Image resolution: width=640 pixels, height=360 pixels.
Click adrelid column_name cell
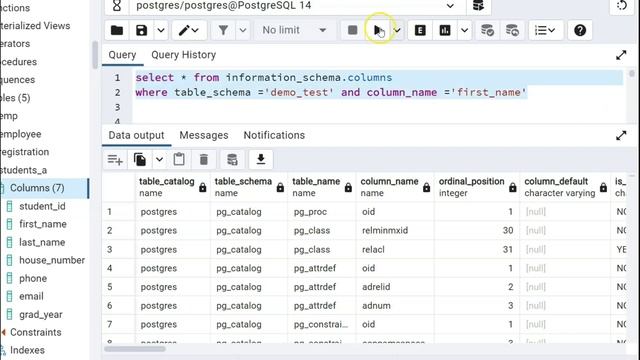(395, 287)
